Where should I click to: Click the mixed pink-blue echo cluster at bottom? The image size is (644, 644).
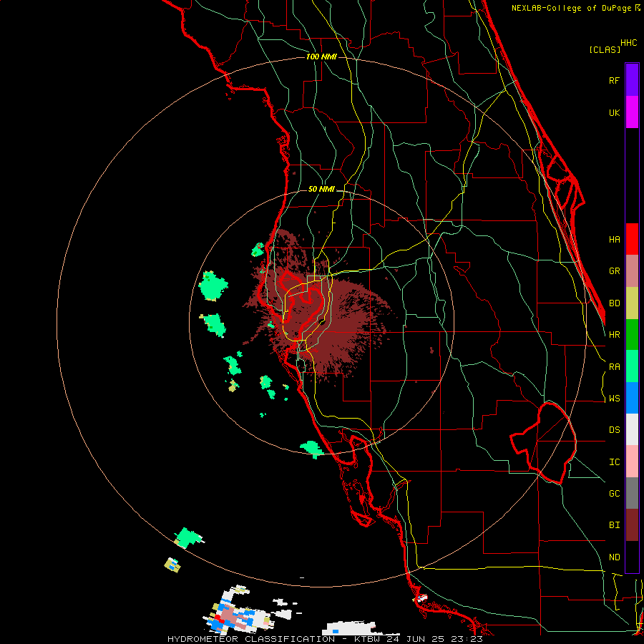click(237, 612)
